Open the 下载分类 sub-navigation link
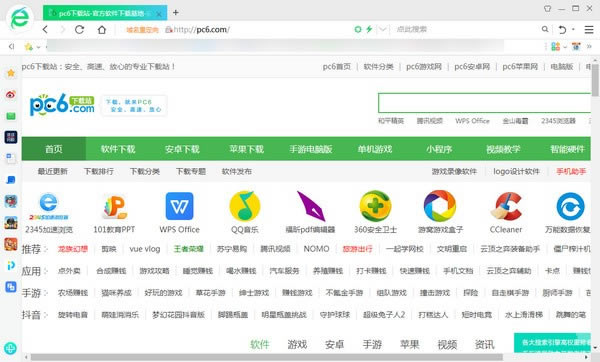The width and height of the screenshot is (600, 362). click(145, 171)
